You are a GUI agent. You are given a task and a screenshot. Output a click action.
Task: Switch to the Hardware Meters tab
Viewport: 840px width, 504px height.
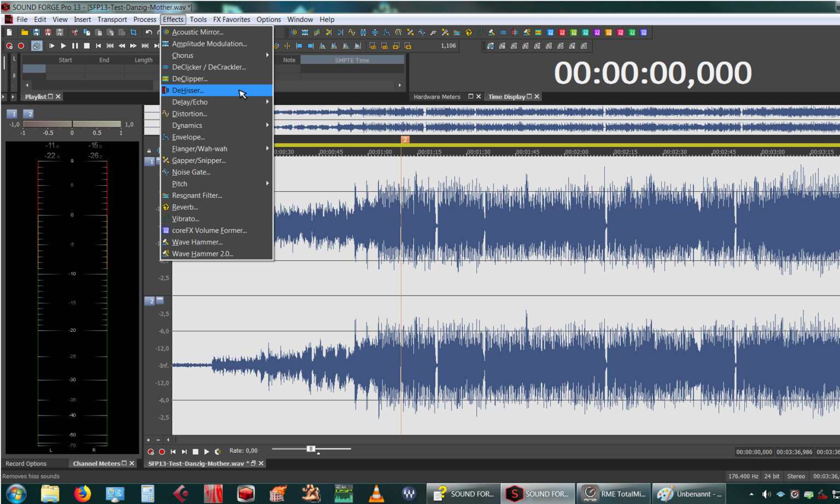[x=437, y=97]
